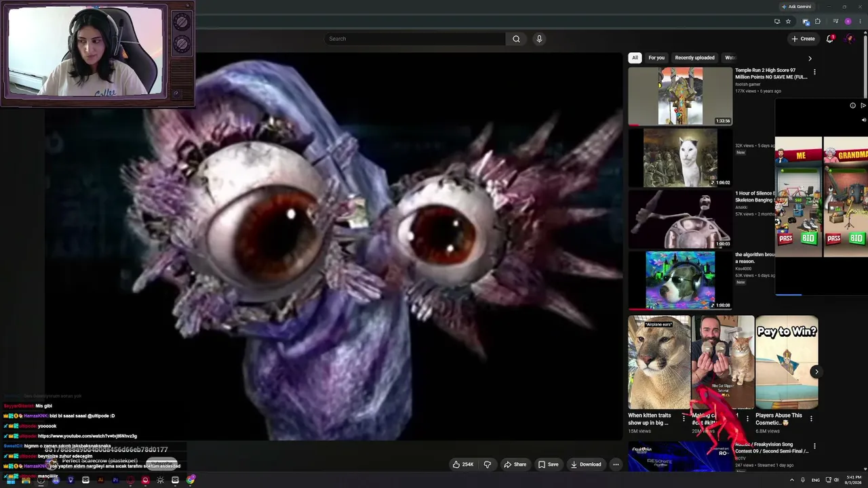Open Chrome from the taskbar

(x=191, y=480)
